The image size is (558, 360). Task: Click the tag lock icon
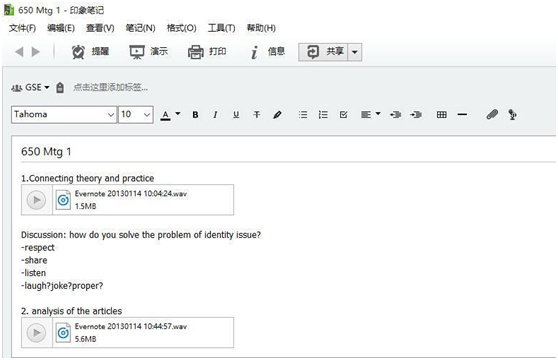pos(60,88)
